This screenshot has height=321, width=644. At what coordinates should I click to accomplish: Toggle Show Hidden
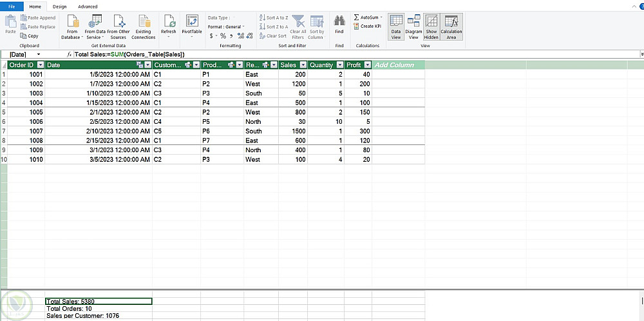[431, 26]
